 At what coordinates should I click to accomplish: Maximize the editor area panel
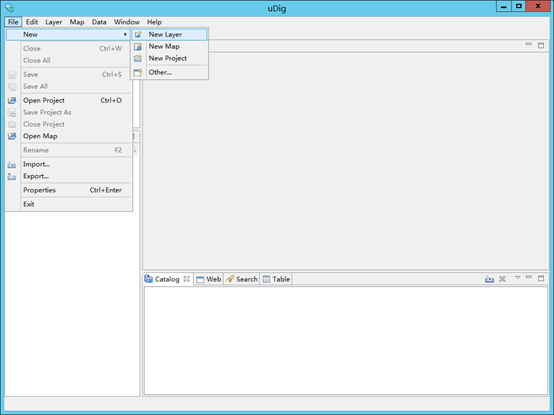(541, 45)
